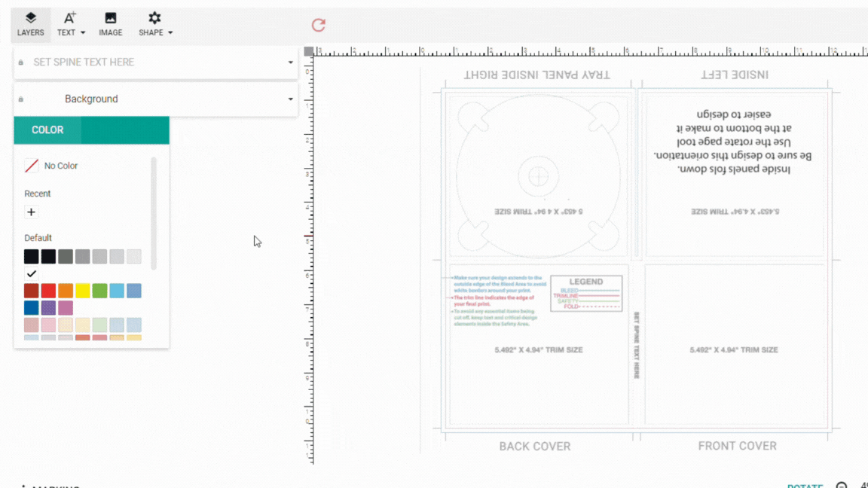Open the Text tool menu
This screenshot has height=488, width=868.
tap(71, 24)
